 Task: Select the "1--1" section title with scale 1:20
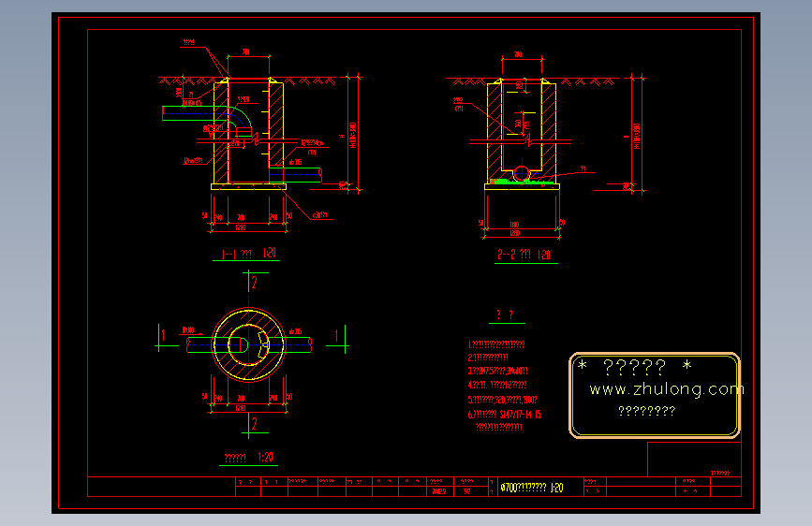tap(248, 254)
